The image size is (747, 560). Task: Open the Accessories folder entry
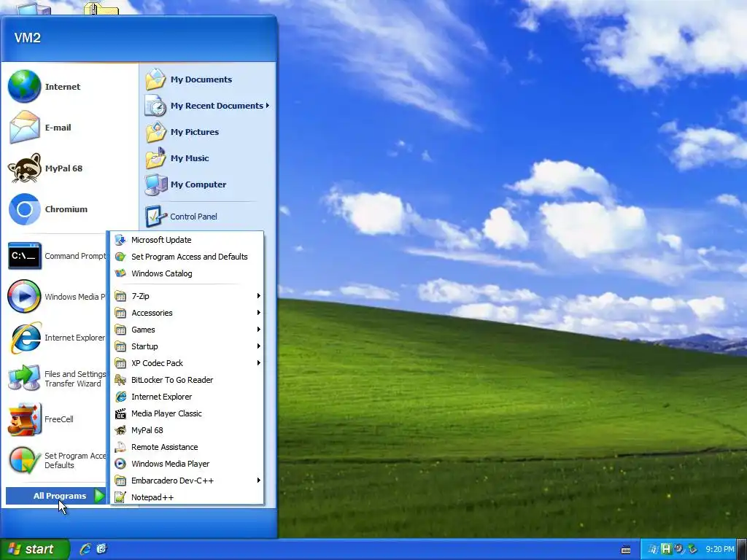pos(187,313)
